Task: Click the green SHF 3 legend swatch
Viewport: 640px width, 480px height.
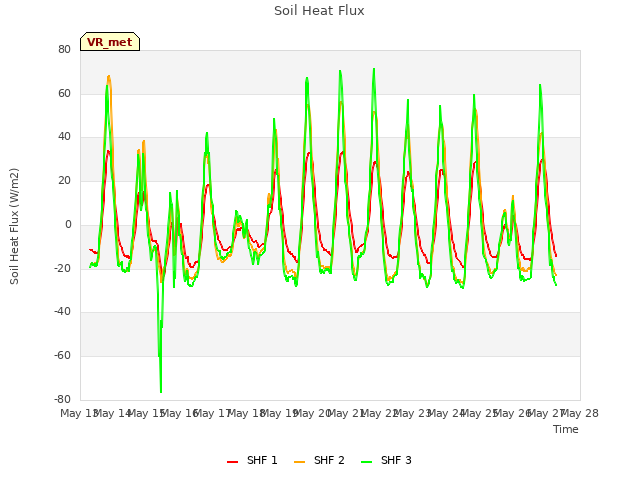Action: [x=367, y=462]
